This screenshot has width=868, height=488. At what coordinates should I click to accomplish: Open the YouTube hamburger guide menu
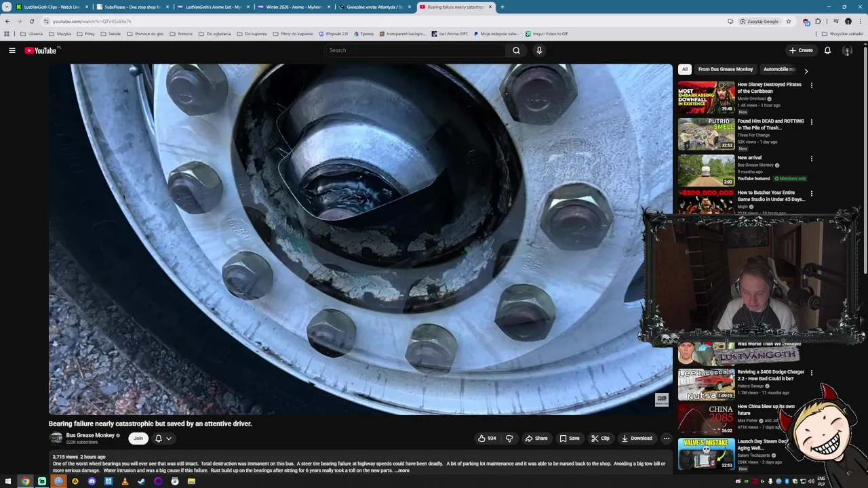12,50
